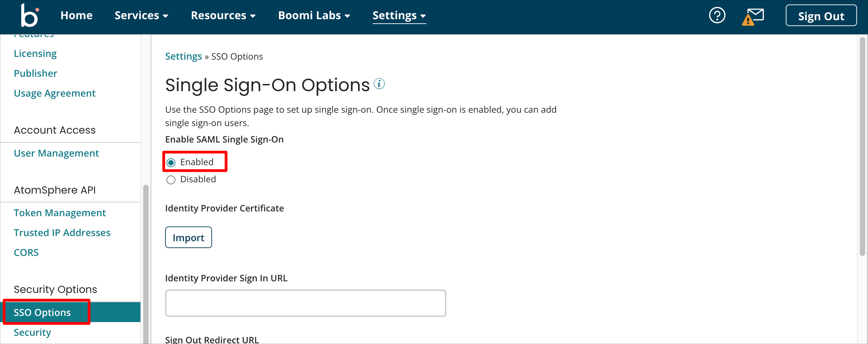868x344 pixels.
Task: Click the Identity Provider Sign In URL field
Action: pos(306,303)
